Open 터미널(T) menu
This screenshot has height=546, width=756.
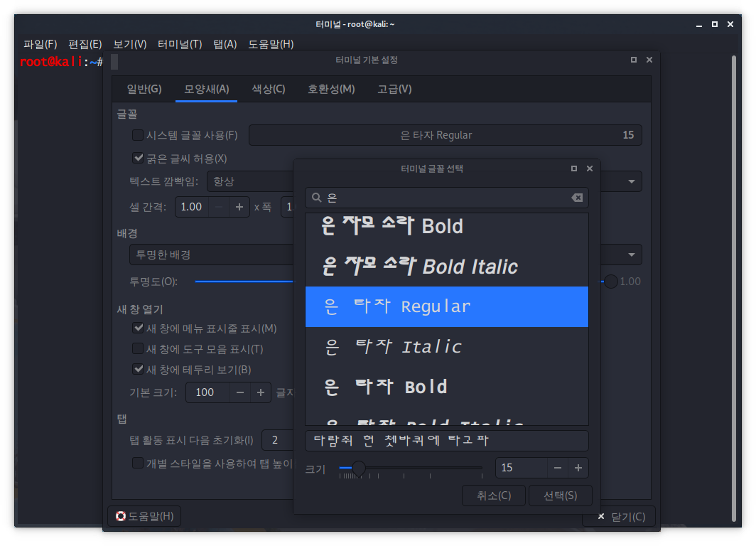[180, 44]
